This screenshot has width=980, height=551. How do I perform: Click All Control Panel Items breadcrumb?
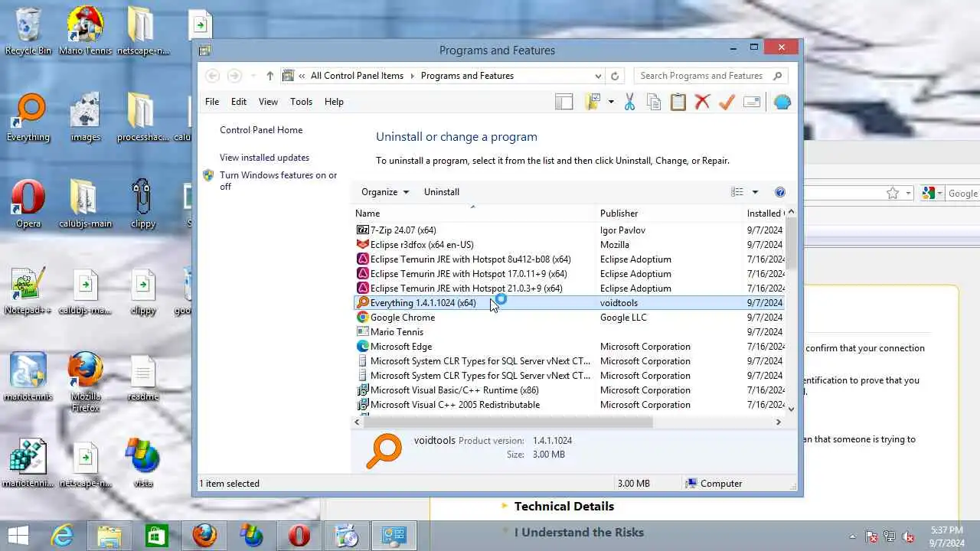click(357, 76)
